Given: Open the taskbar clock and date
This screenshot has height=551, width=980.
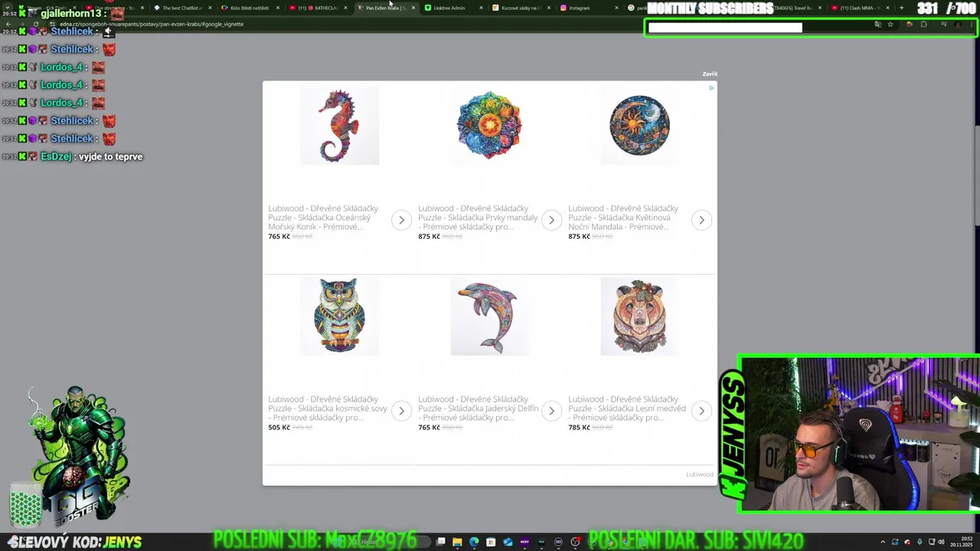Looking at the screenshot, I should click(x=960, y=542).
